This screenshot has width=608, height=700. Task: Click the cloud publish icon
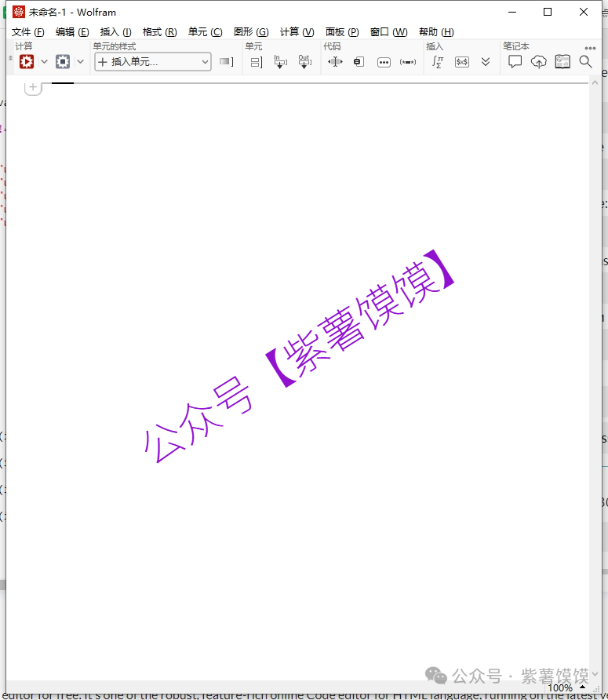point(538,61)
